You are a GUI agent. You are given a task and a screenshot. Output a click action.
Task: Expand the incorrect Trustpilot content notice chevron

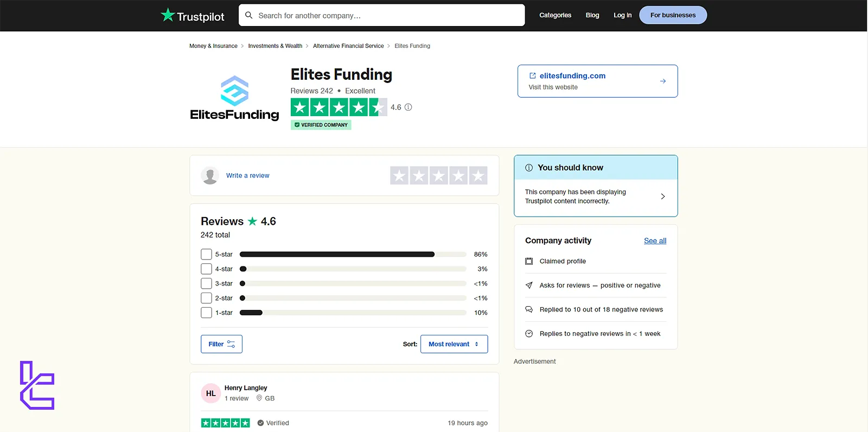point(663,196)
